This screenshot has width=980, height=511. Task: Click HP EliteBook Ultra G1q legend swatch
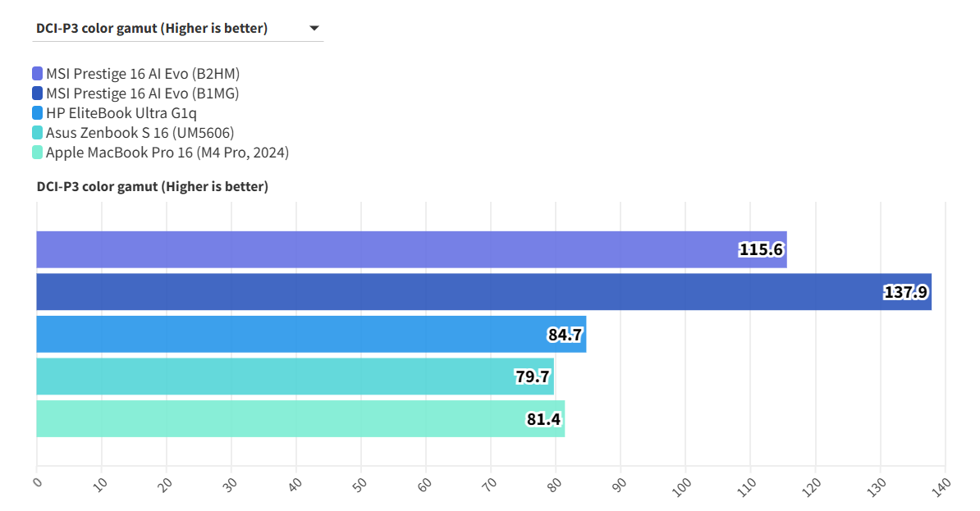tap(38, 113)
